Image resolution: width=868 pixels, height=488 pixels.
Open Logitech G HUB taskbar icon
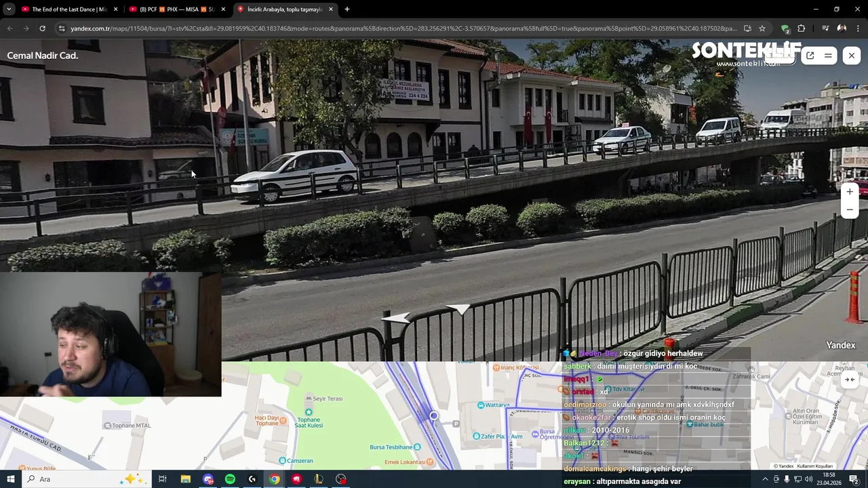pos(252,479)
